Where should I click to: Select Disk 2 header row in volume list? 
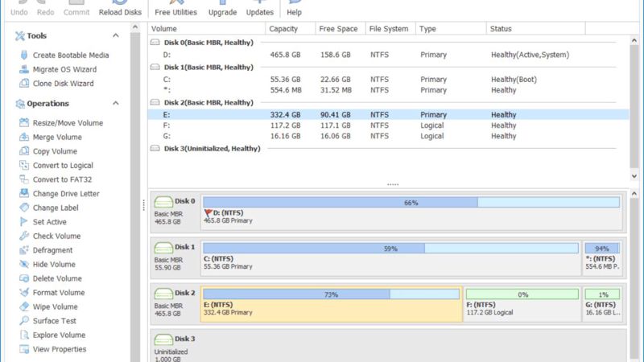tap(388, 102)
